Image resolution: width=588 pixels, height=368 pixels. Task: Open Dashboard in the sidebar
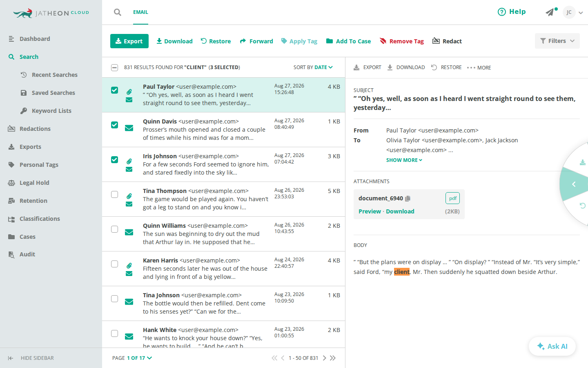[x=35, y=39]
